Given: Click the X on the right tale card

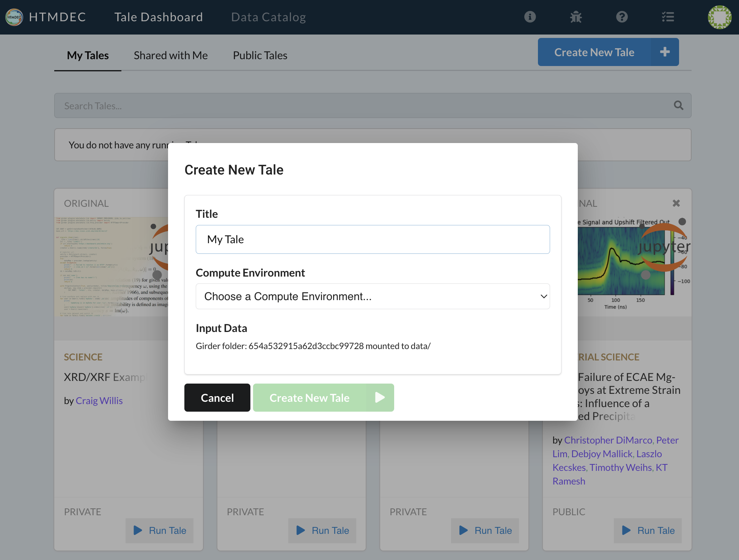Looking at the screenshot, I should click(676, 203).
